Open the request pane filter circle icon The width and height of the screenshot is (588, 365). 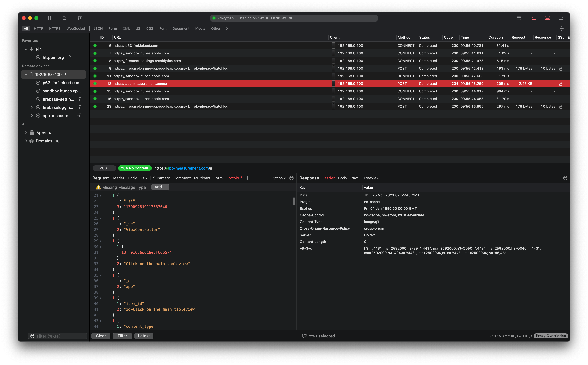tap(291, 178)
